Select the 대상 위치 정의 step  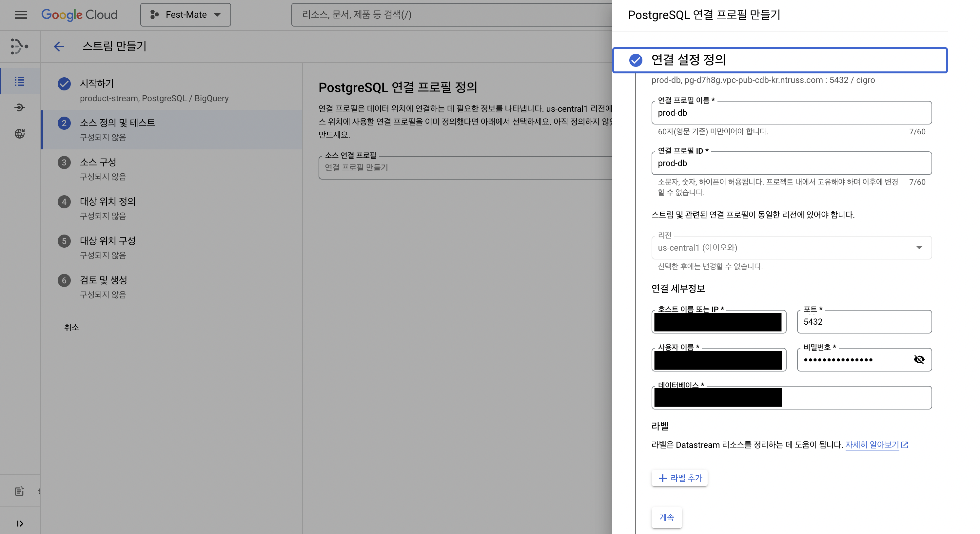(171, 208)
